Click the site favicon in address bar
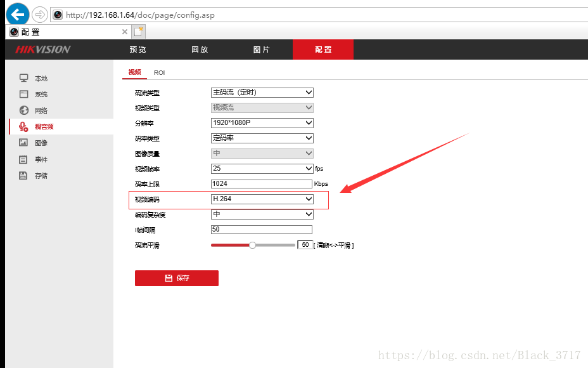Viewport: 588px width, 368px height. coord(58,15)
